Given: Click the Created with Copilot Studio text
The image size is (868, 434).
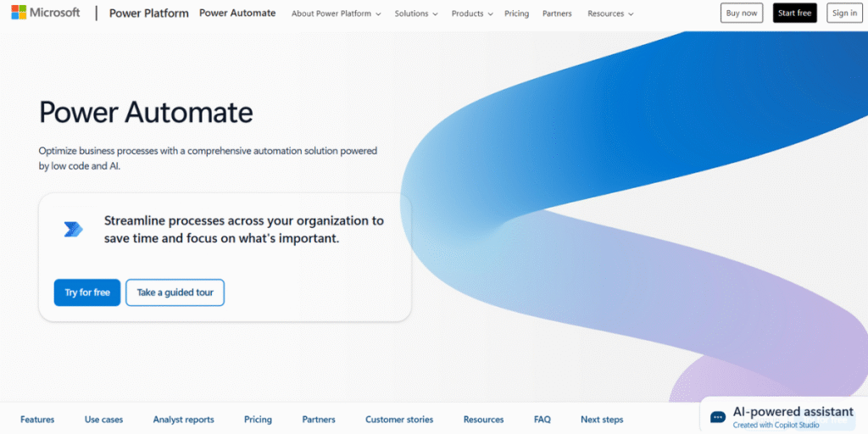Looking at the screenshot, I should tap(776, 426).
